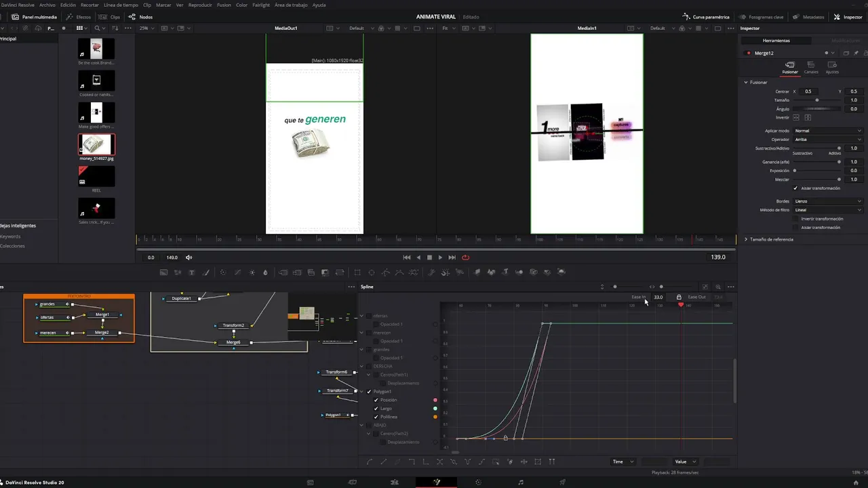Stop playback
This screenshot has height=488, width=868.
click(429, 258)
